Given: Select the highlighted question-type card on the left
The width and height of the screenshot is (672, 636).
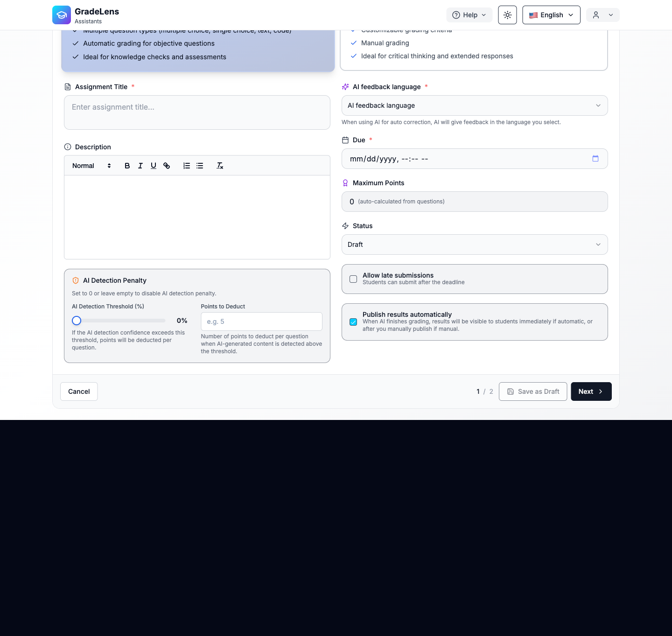Looking at the screenshot, I should click(197, 47).
